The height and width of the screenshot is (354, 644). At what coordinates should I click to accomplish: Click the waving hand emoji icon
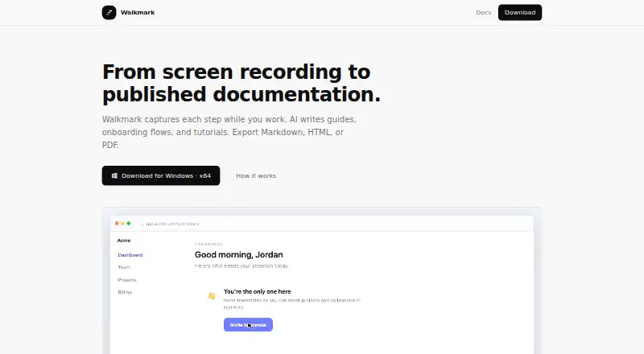tap(212, 296)
